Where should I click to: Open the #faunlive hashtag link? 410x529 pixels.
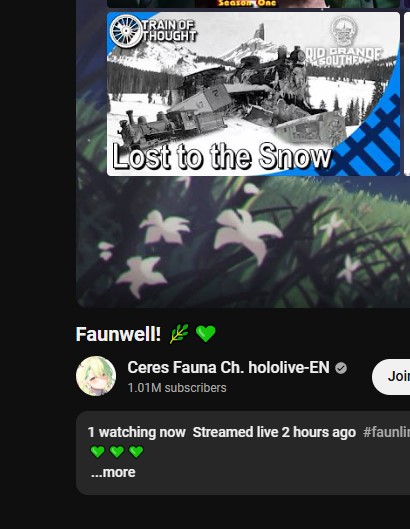point(386,432)
